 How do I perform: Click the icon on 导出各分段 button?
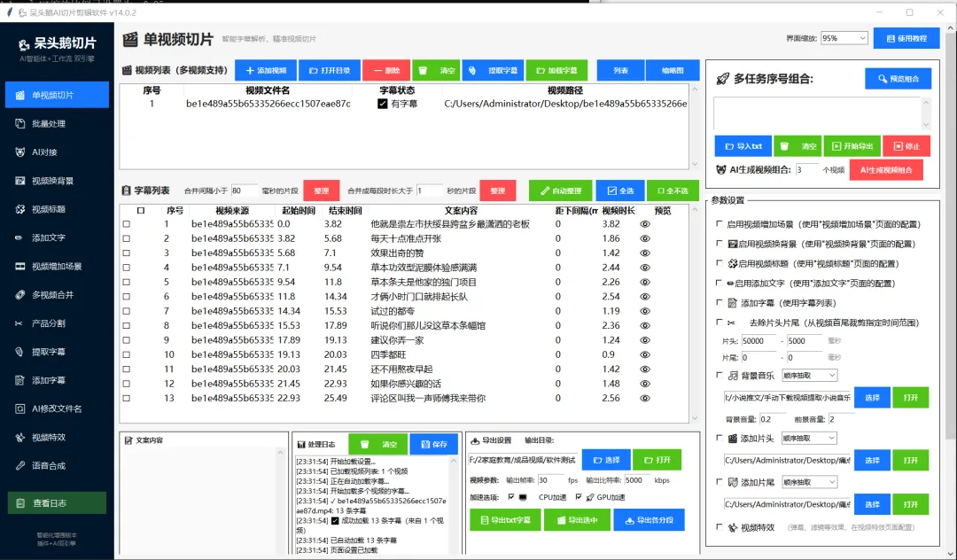(629, 520)
